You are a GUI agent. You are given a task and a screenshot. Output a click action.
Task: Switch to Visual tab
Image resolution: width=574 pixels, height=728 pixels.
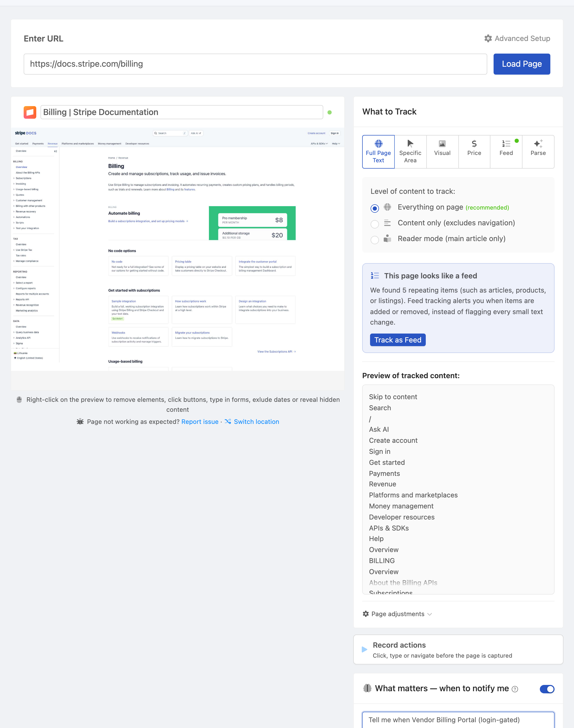coord(442,152)
